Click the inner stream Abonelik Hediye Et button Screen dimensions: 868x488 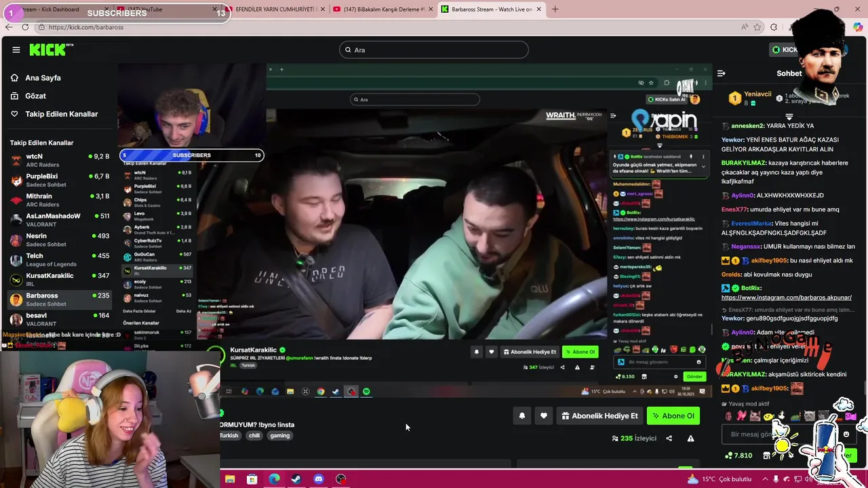530,352
